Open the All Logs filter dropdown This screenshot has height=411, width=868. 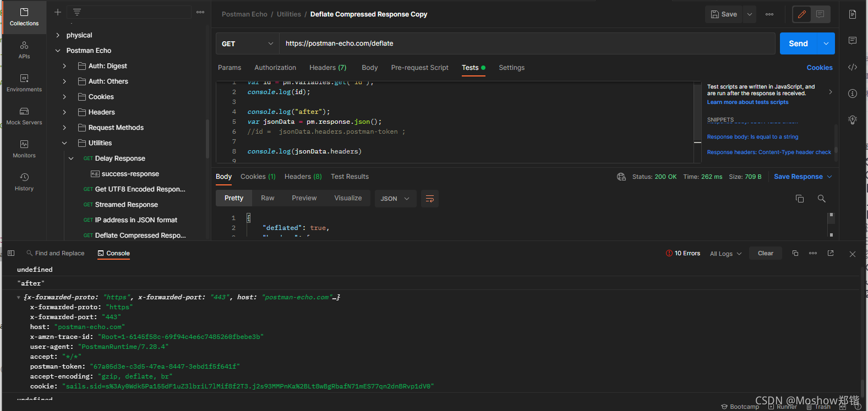(x=725, y=254)
